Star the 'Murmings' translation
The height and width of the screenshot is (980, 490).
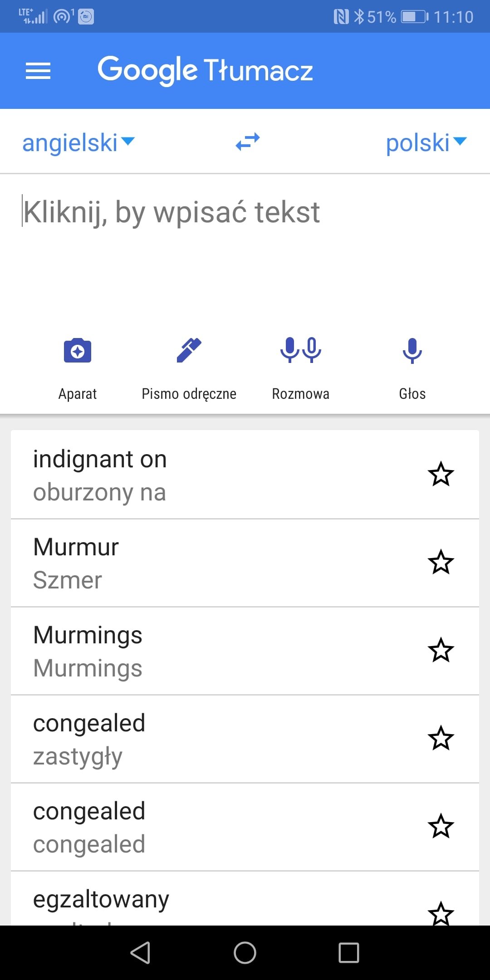441,650
